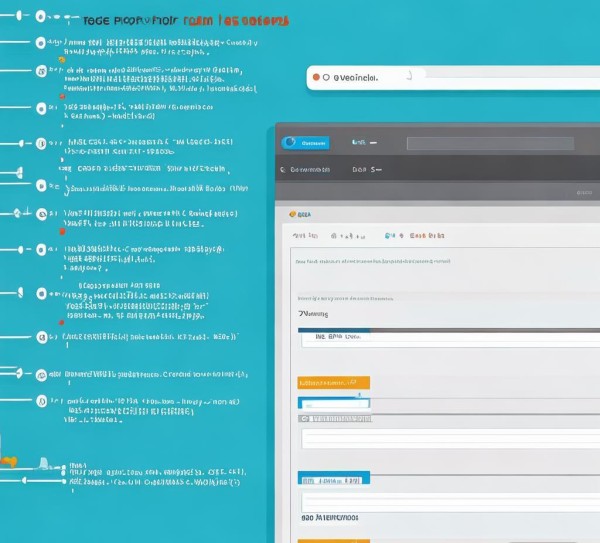Viewport: 600px width, 543px height.
Task: Select the orange text tab in the panel tab row
Action: tap(427, 237)
